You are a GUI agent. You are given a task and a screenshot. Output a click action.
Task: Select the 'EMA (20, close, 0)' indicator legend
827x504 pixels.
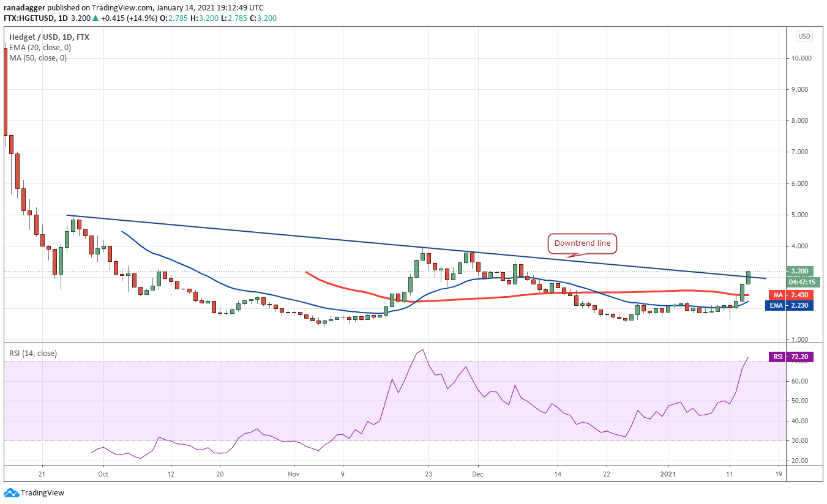pyautogui.click(x=40, y=48)
